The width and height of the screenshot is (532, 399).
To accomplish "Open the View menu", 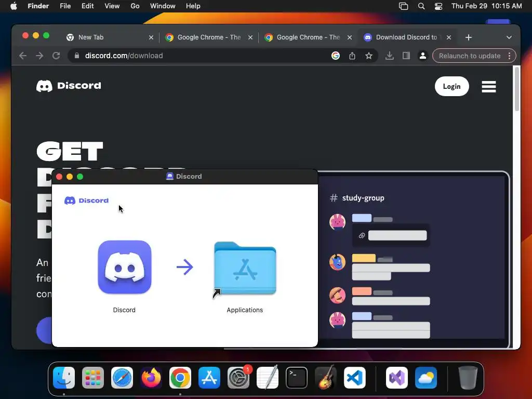I will coord(112,6).
